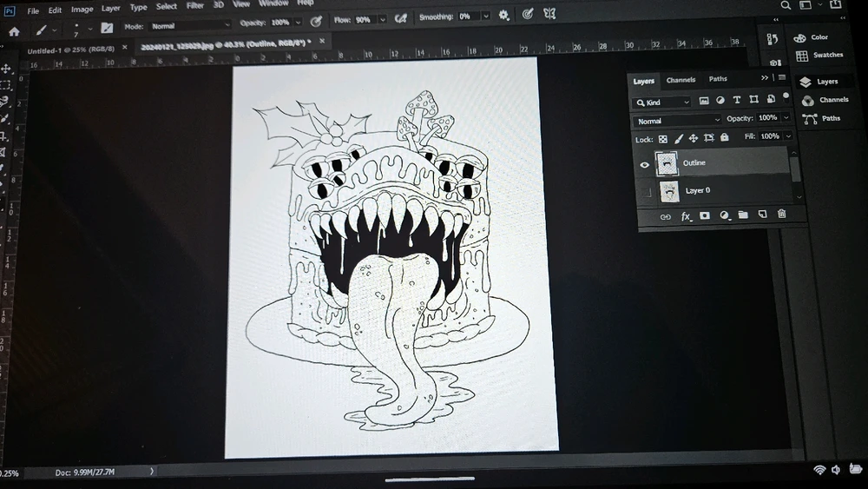868x489 pixels.
Task: Hide the Outline layer eye icon
Action: [x=644, y=165]
